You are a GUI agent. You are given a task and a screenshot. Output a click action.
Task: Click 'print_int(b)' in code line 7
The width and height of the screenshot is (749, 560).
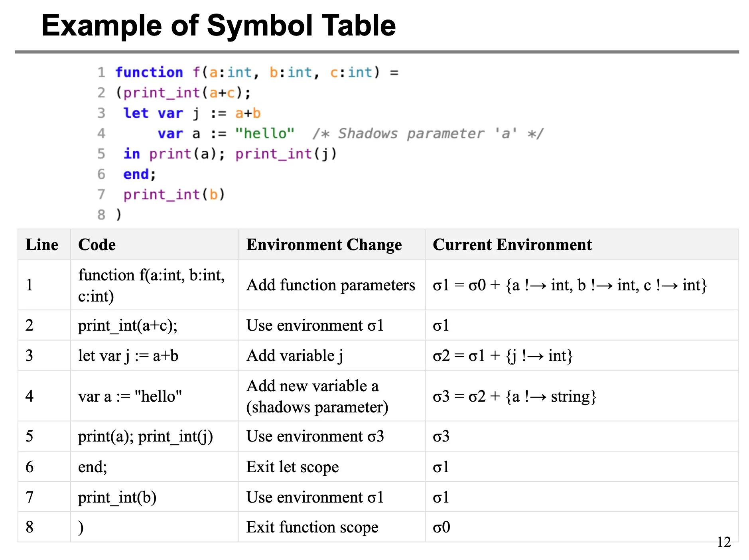coord(174,195)
